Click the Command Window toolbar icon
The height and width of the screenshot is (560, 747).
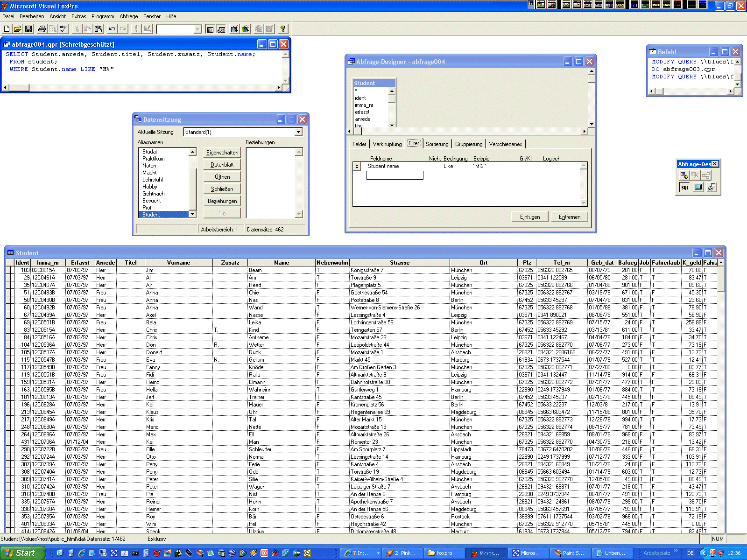coord(210,29)
